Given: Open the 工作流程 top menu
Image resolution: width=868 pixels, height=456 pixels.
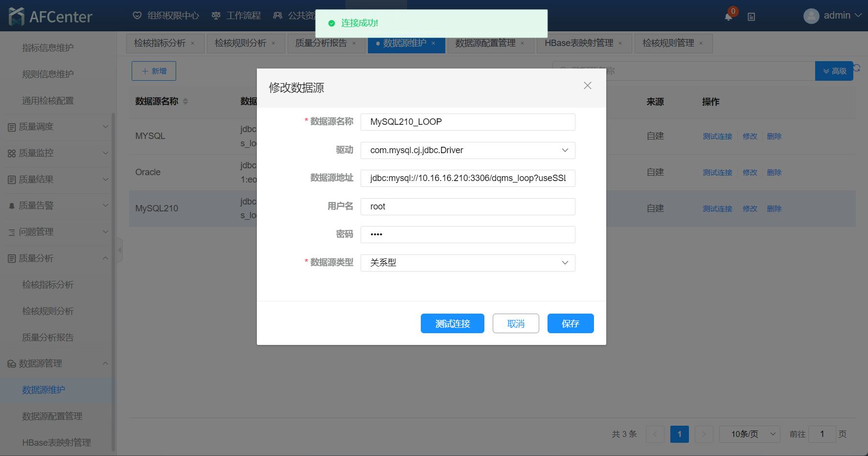Looking at the screenshot, I should [x=237, y=16].
